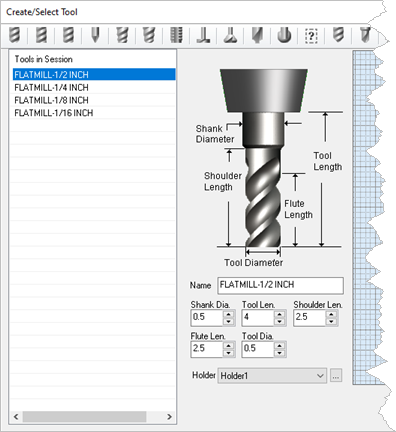The image size is (396, 432).
Task: Increase the Shank Dia. value with the up arrow
Action: (228, 314)
